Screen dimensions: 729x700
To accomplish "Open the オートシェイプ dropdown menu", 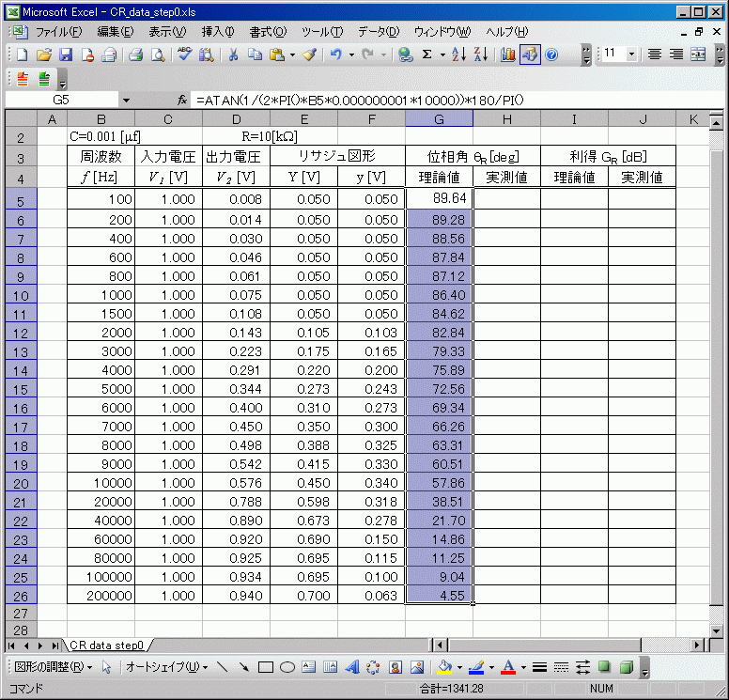I will (166, 667).
